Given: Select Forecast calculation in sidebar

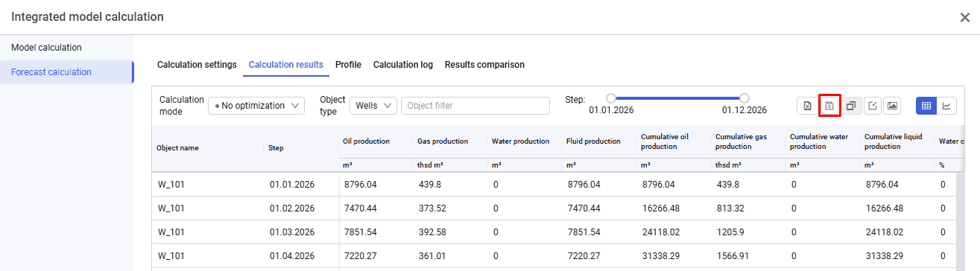Looking at the screenshot, I should [x=66, y=72].
